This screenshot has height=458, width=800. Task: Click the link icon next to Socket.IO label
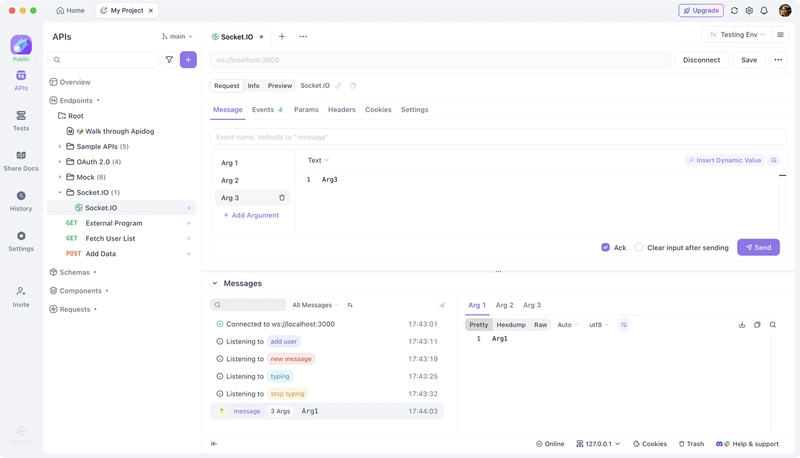point(338,86)
